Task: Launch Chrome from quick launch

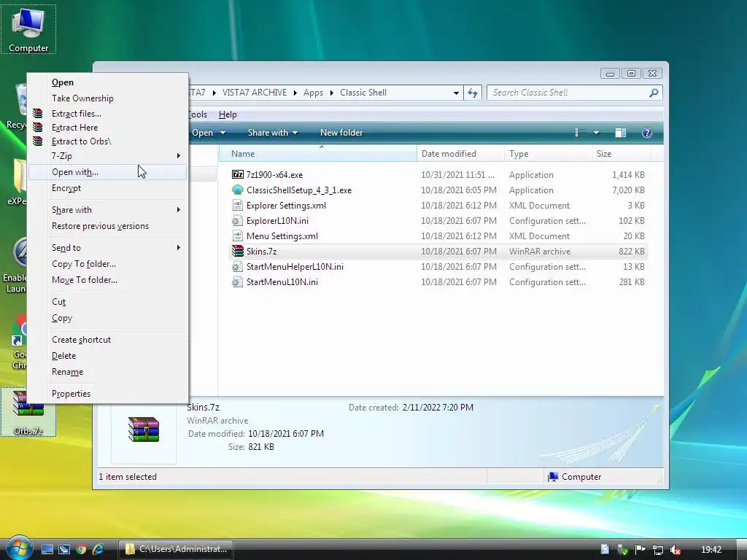Action: 81,550
